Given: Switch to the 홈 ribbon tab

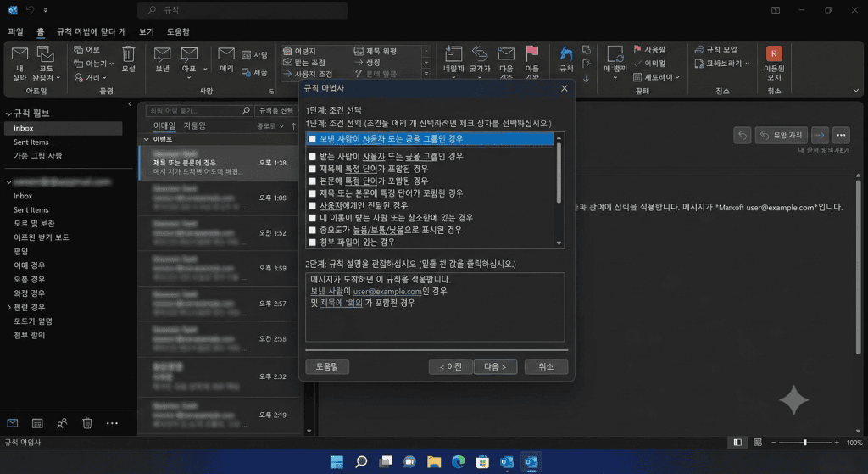Looking at the screenshot, I should (41, 31).
